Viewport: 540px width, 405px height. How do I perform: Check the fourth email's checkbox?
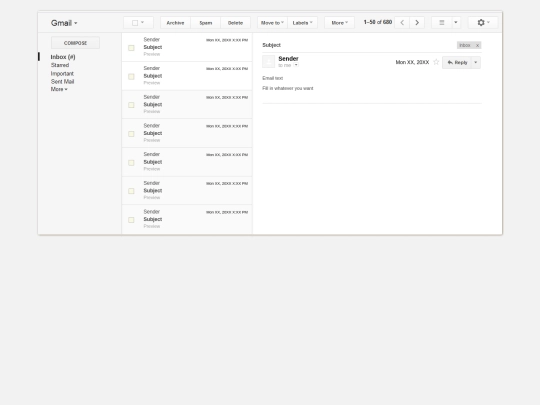click(x=131, y=134)
